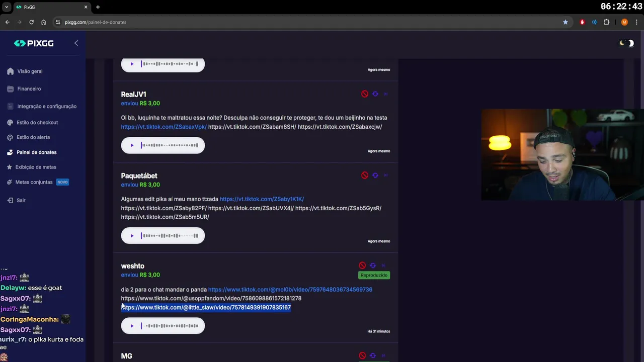This screenshot has height=362, width=644.
Task: Bookmark the page with the star icon
Action: (x=566, y=22)
